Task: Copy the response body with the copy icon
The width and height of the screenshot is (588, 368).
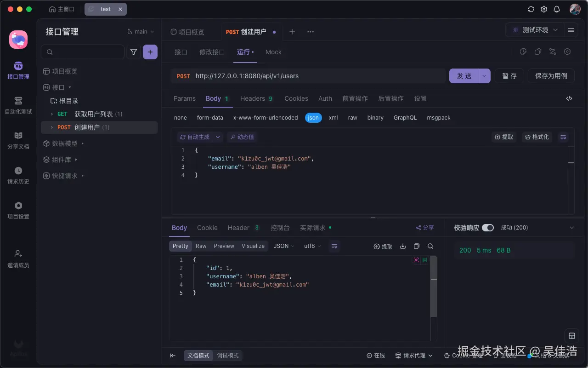Action: 417,246
